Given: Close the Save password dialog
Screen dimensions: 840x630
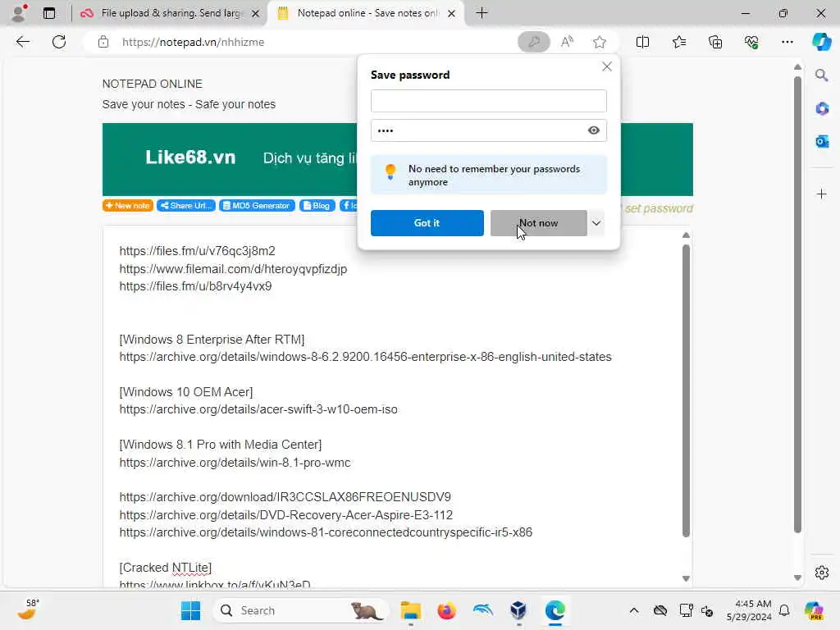Looking at the screenshot, I should (x=606, y=66).
